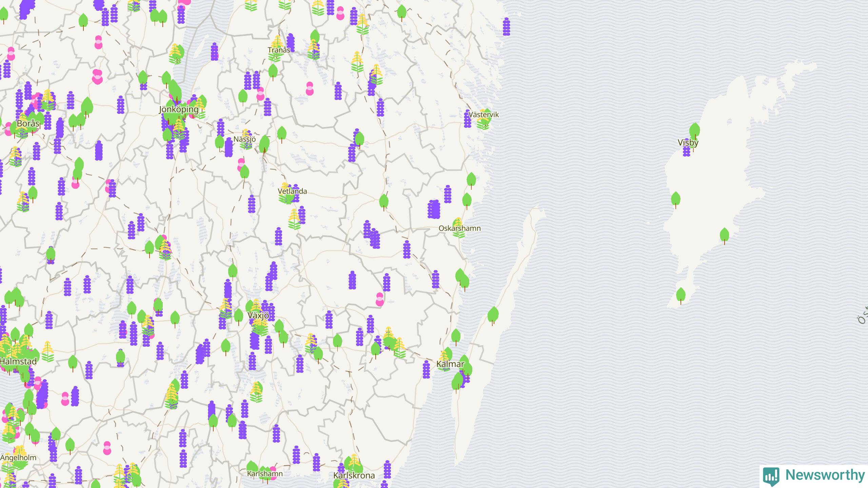Click the Visby city label
This screenshot has height=488, width=868.
(688, 143)
